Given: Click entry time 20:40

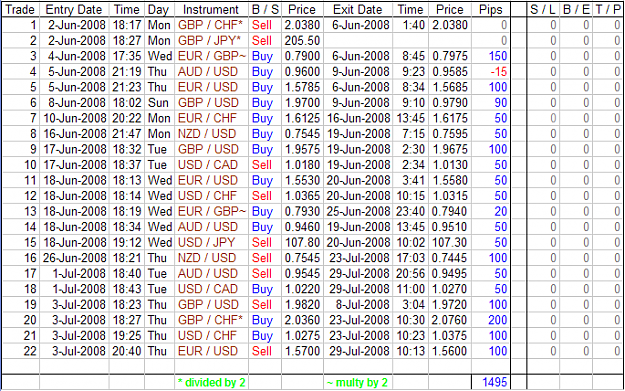Looking at the screenshot, I should tap(127, 352).
